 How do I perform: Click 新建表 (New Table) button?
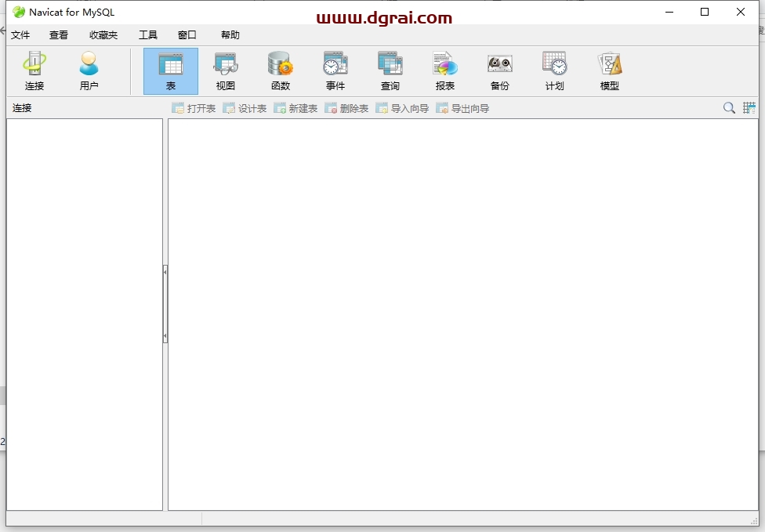coord(295,108)
